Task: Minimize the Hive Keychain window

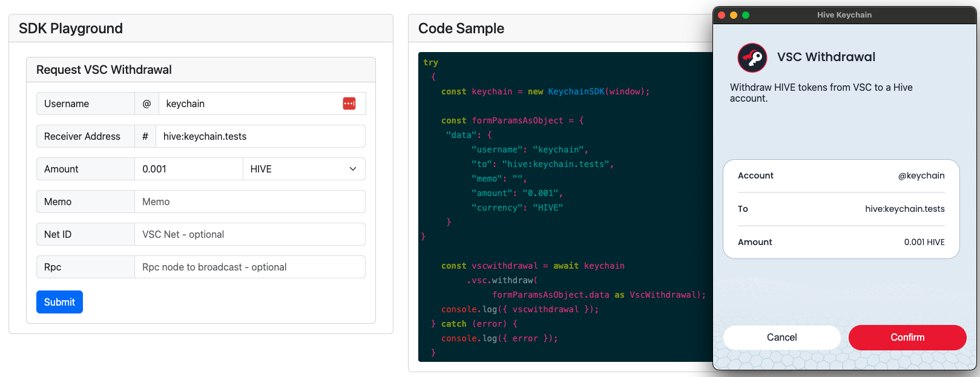Action: [734, 15]
